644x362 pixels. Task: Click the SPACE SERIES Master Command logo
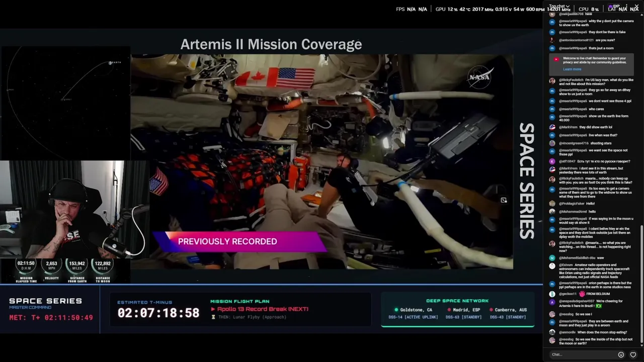(45, 303)
